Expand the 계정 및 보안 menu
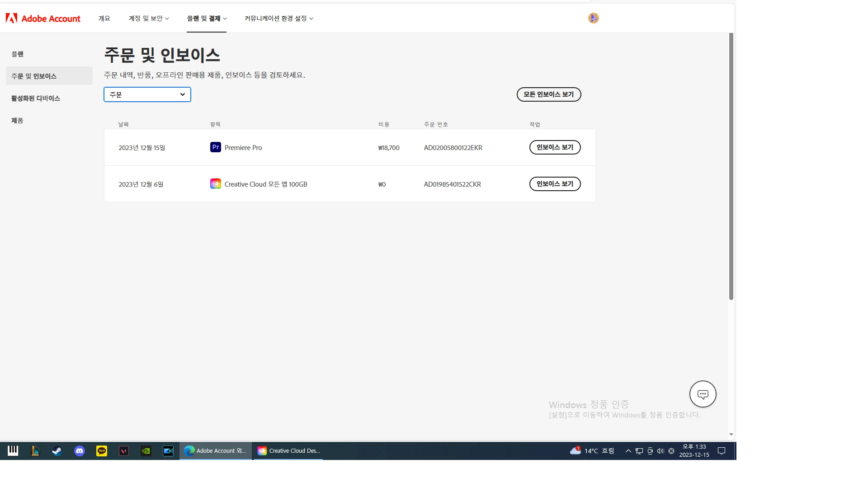The width and height of the screenshot is (868, 488). click(x=149, y=19)
